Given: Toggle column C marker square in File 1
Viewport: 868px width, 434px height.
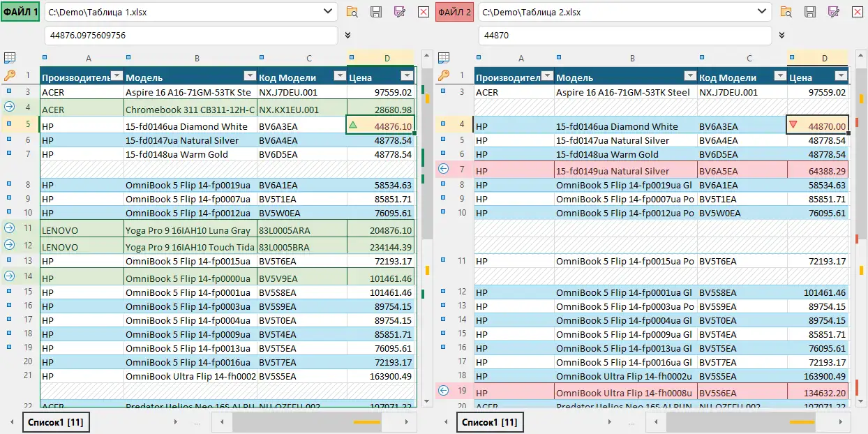Looking at the screenshot, I should (262, 57).
